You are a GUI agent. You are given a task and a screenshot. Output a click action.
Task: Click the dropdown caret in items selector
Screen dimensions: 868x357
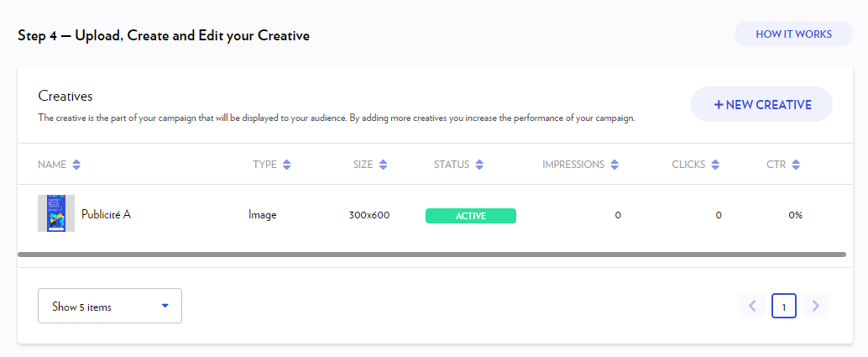tap(165, 307)
